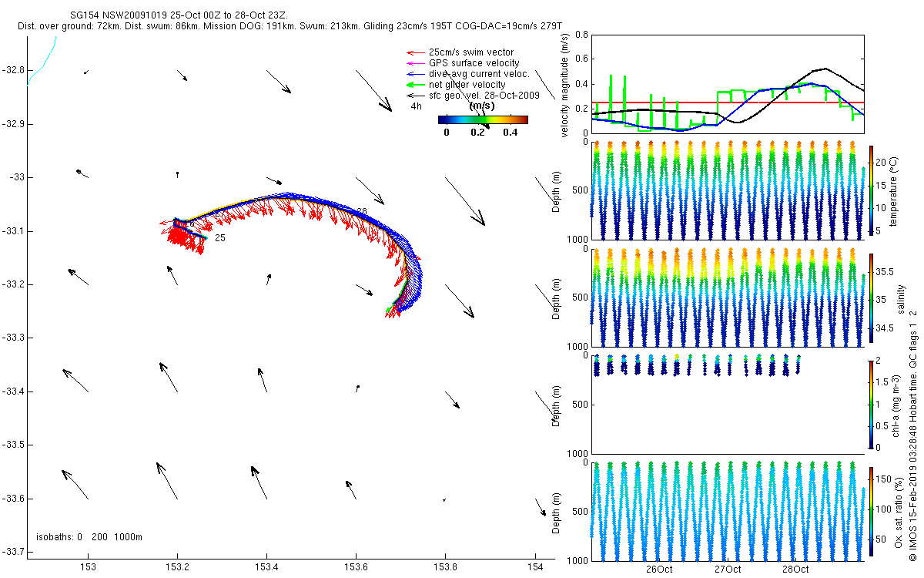Click the 'velocity magnitude (m/s)' axis label
The image size is (924, 578).
(565, 86)
